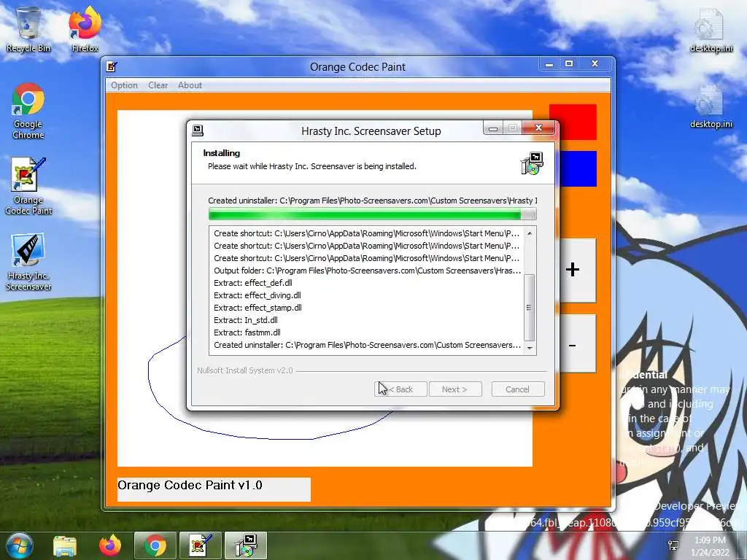Open File Explorer from the taskbar
The image size is (747, 560).
[x=65, y=545]
